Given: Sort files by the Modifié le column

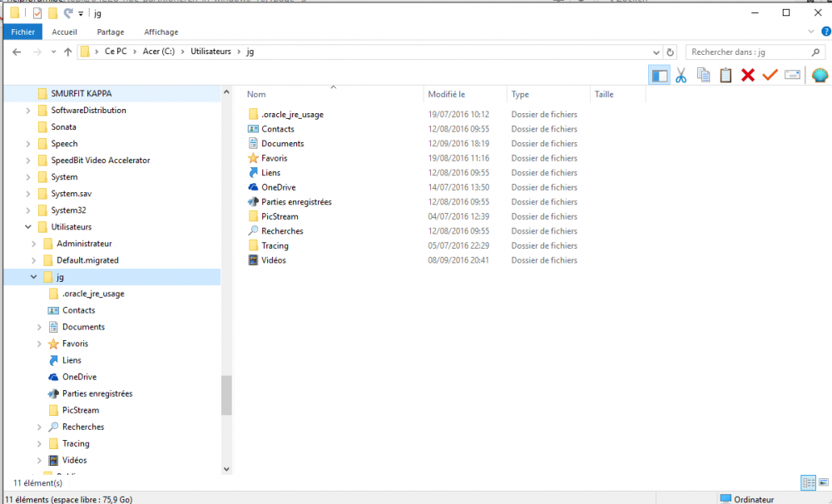Looking at the screenshot, I should tap(447, 95).
